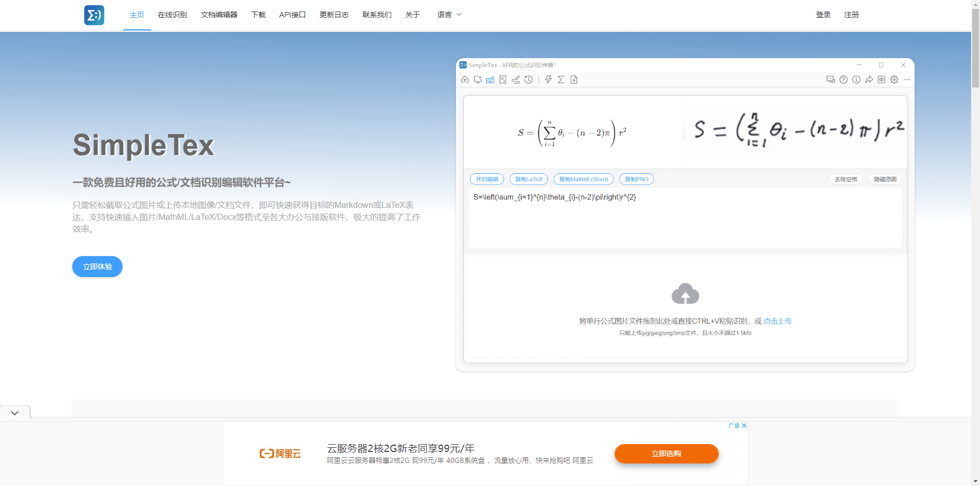Click the 中 language icon in toolbar
Viewport: 980px width, 486px height.
tap(882, 80)
